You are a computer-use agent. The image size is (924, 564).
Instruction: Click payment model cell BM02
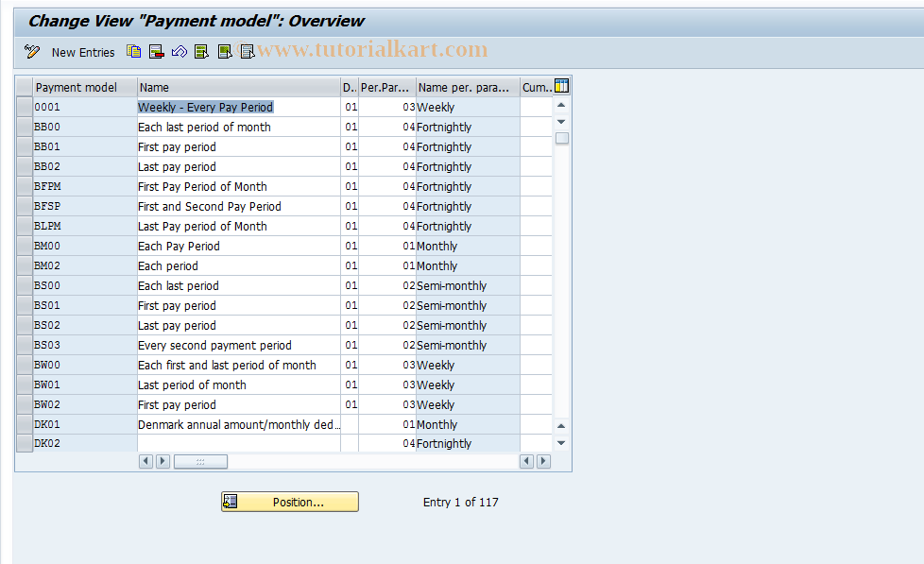85,265
